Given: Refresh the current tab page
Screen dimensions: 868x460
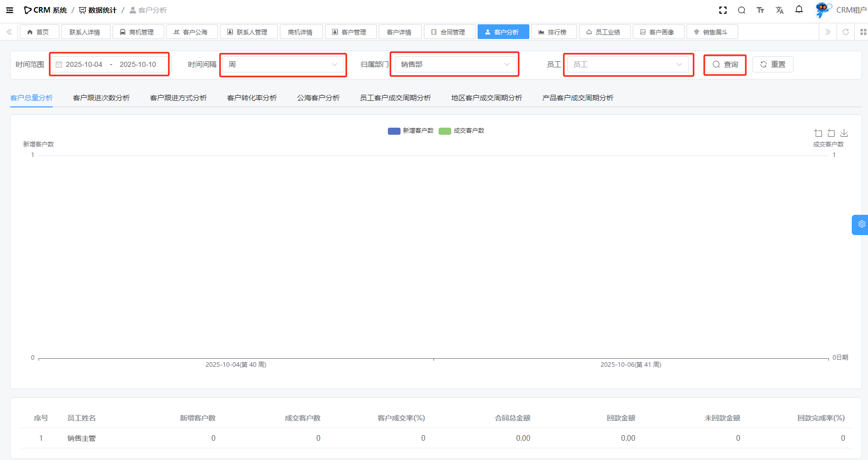Looking at the screenshot, I should [846, 32].
